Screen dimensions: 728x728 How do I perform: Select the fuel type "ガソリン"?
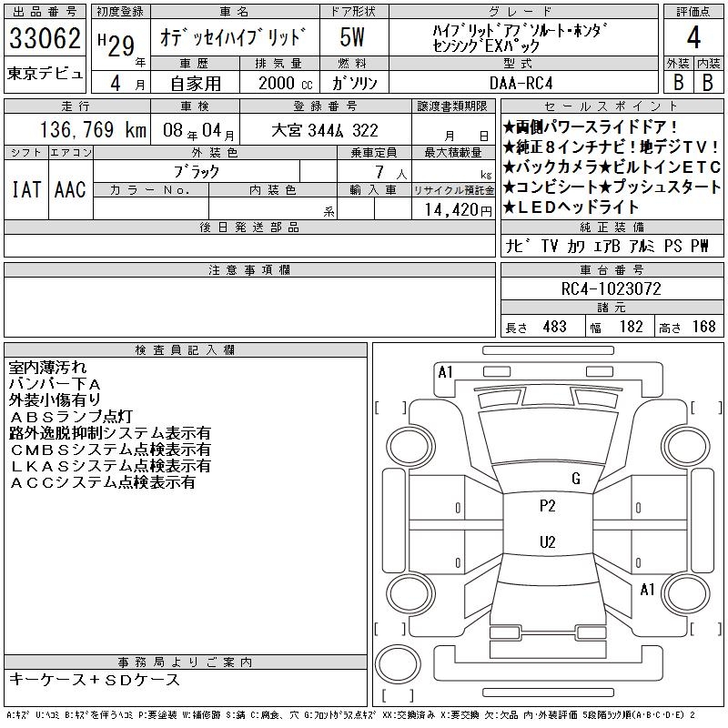[x=355, y=84]
